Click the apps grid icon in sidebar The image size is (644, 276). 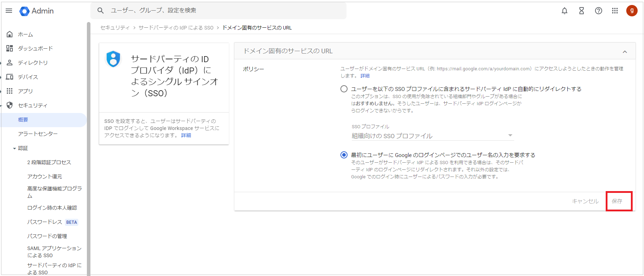(10, 91)
